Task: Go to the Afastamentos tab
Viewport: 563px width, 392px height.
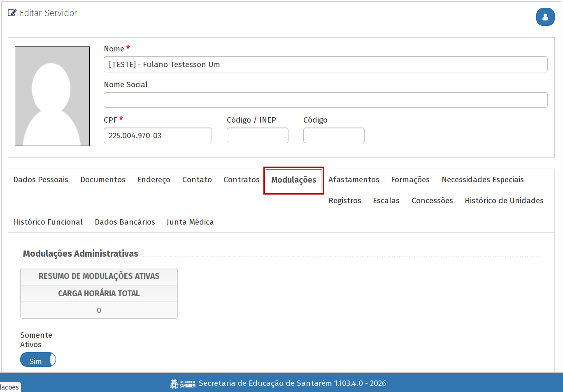Action: click(354, 180)
